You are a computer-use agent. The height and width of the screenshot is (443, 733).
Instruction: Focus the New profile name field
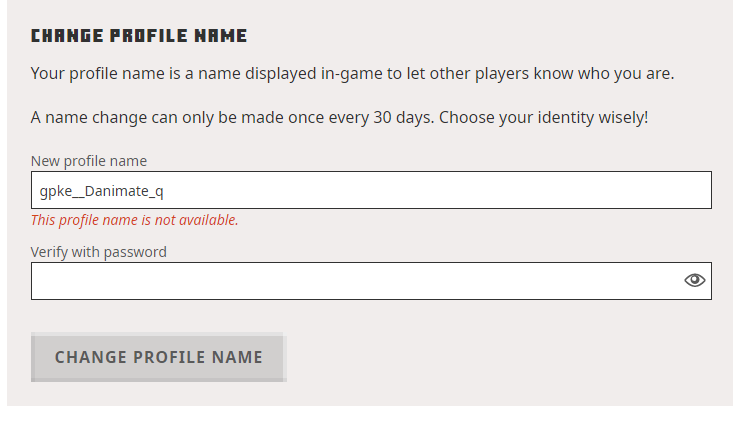(371, 190)
